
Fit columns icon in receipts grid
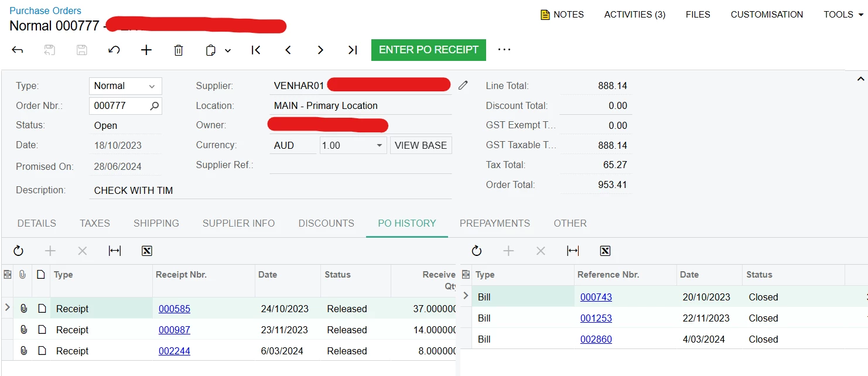point(115,251)
